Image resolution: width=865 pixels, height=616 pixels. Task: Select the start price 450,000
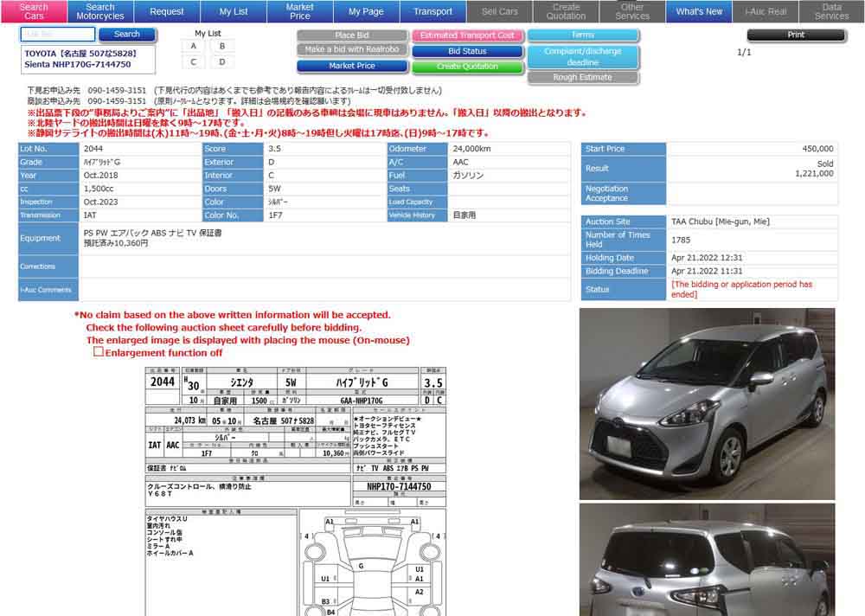coord(817,149)
